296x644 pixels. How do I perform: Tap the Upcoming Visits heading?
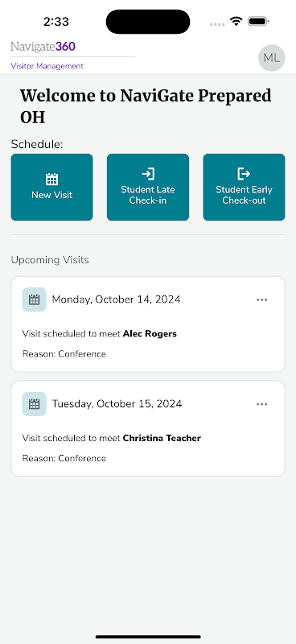pos(50,260)
